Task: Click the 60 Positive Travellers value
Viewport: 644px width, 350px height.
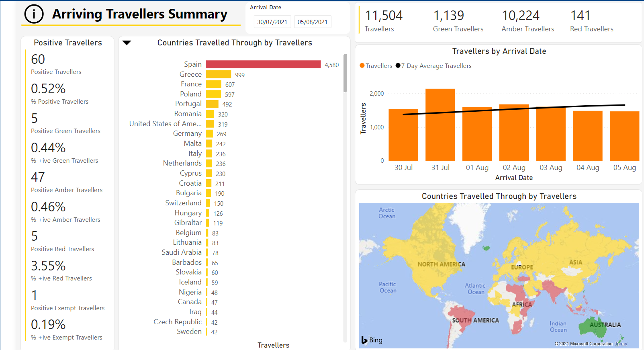Action: click(38, 59)
